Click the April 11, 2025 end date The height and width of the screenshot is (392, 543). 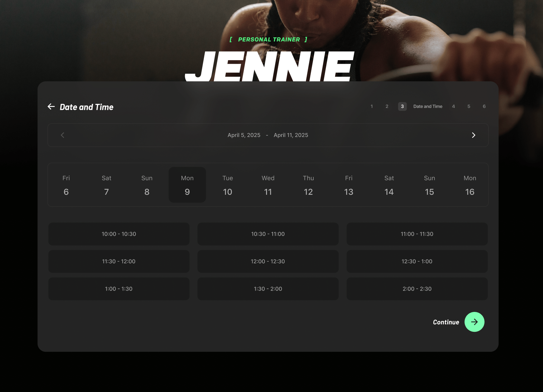291,135
